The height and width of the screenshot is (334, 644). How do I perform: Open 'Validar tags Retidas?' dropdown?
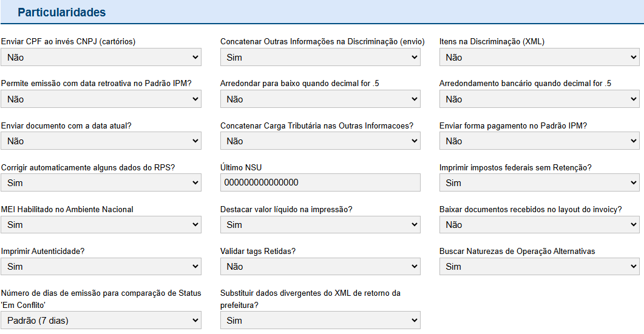[320, 267]
